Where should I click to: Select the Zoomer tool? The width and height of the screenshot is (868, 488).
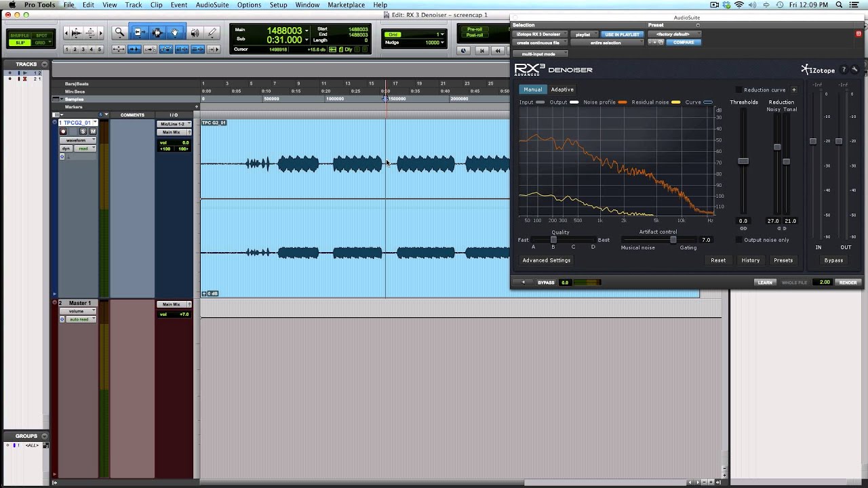(119, 33)
